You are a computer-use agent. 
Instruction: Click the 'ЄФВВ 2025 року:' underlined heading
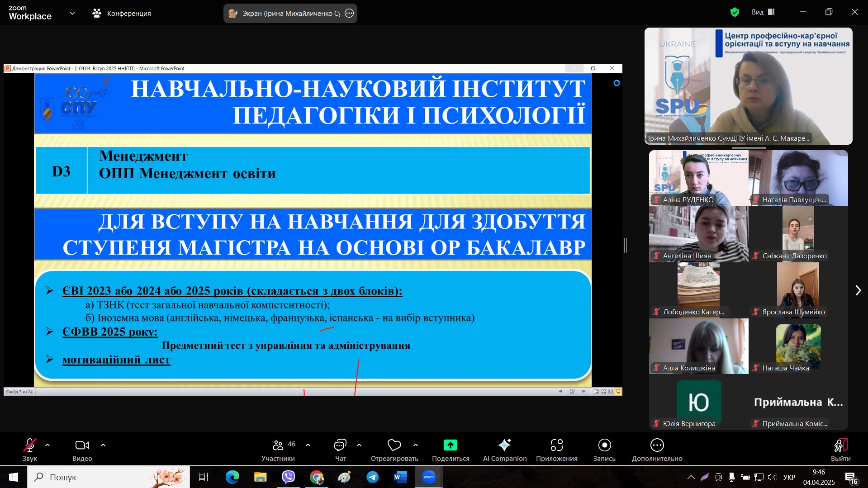[x=110, y=332]
